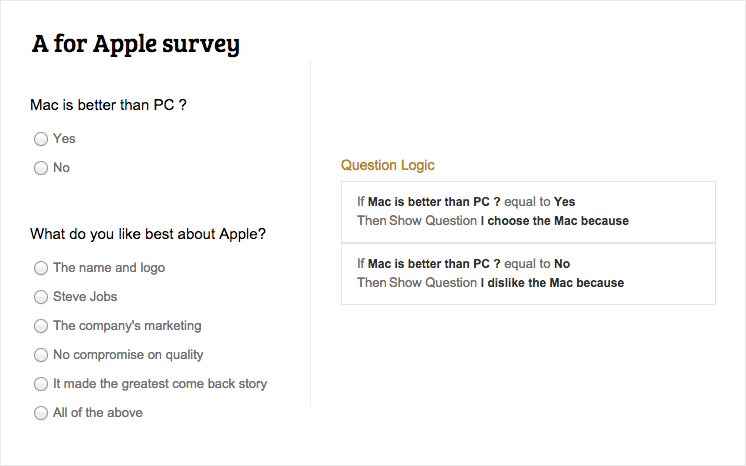The height and width of the screenshot is (466, 746).
Task: Select the Yes radio button
Action: 41,139
